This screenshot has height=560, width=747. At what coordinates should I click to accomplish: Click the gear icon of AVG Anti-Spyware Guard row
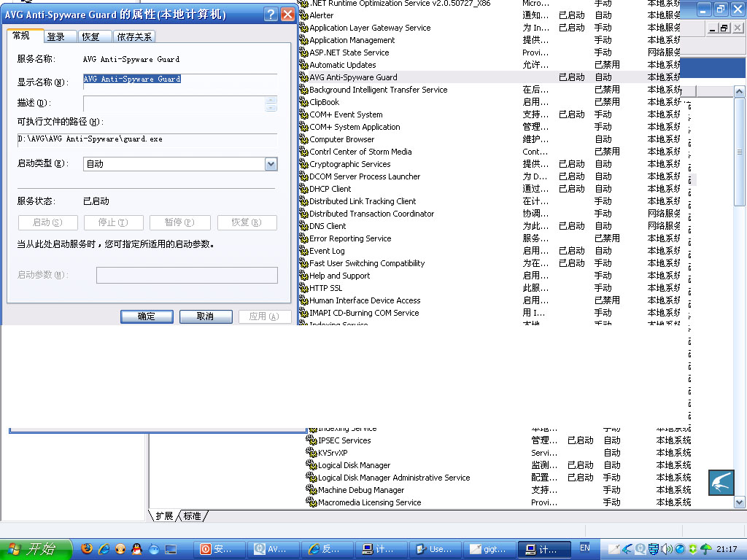click(303, 77)
